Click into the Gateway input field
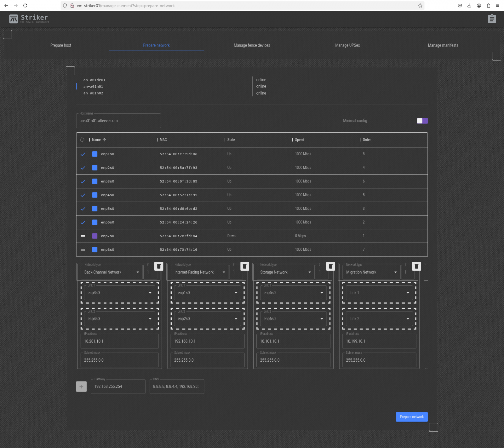Screen dimensions: 504x448 click(x=118, y=387)
